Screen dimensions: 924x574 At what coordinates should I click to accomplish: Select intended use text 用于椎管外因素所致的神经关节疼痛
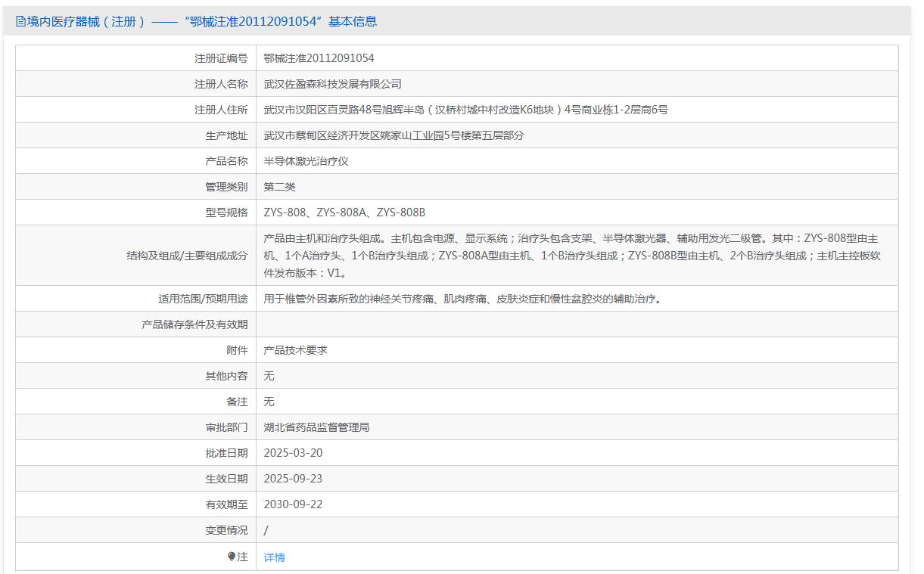(x=462, y=299)
